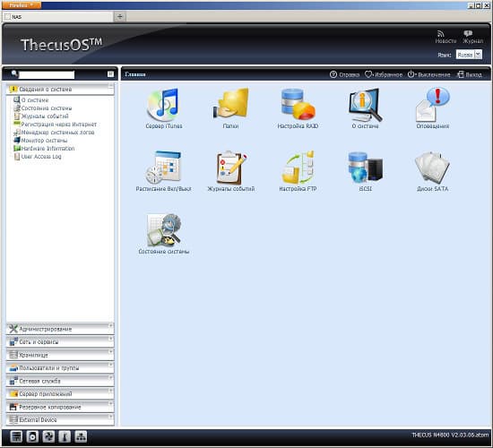Open Расписание Вкл/Выкл calendar icon
The height and width of the screenshot is (448, 493).
(x=163, y=168)
